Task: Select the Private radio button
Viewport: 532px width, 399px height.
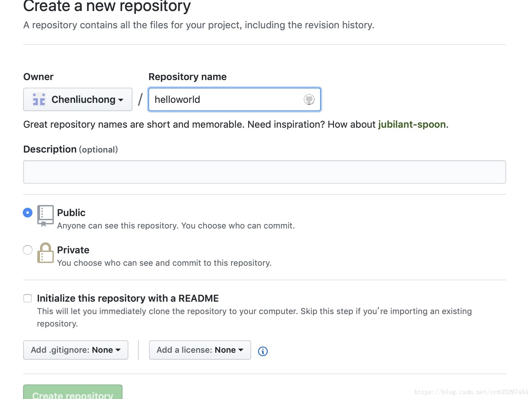Action: (x=28, y=250)
